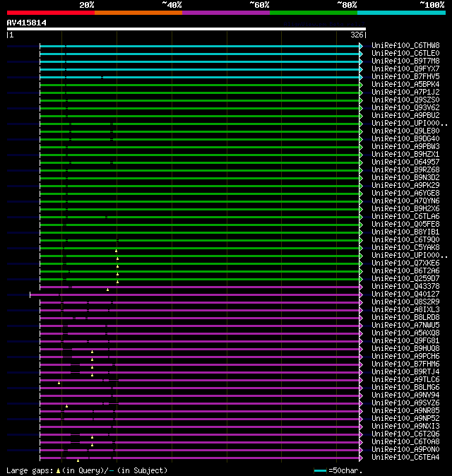Open hit UniRef100_B9T7M8
The image size is (452, 476).
[x=405, y=61]
